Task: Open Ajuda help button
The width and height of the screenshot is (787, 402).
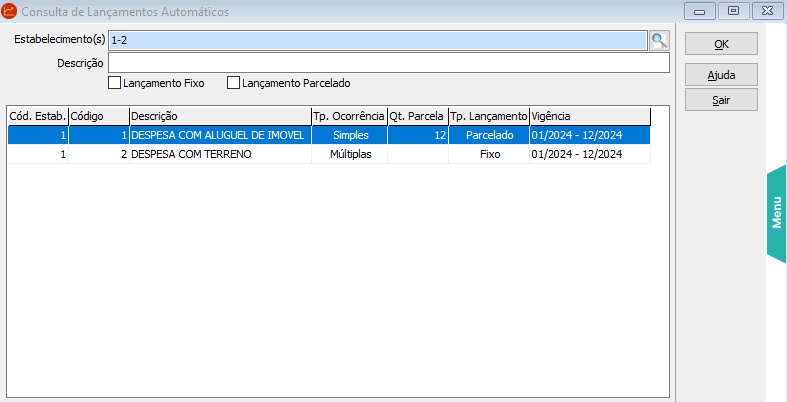Action: point(721,75)
